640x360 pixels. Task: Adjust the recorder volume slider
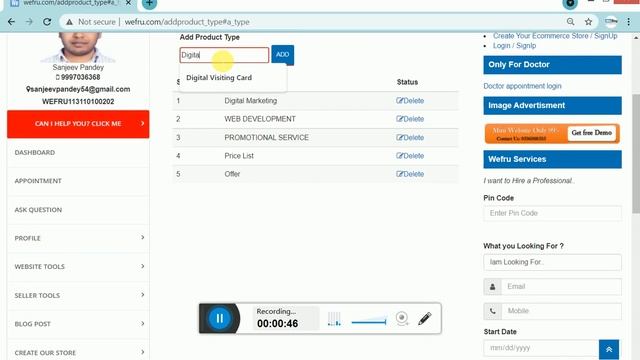pyautogui.click(x=369, y=322)
